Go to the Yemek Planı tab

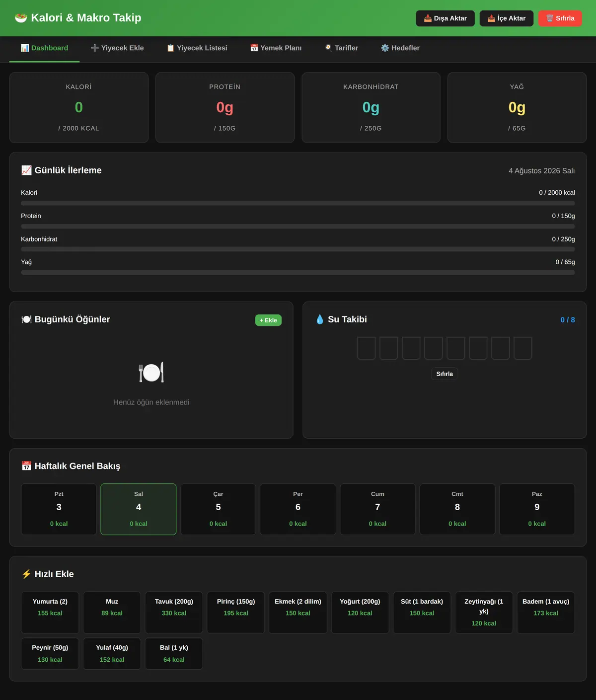tap(276, 48)
